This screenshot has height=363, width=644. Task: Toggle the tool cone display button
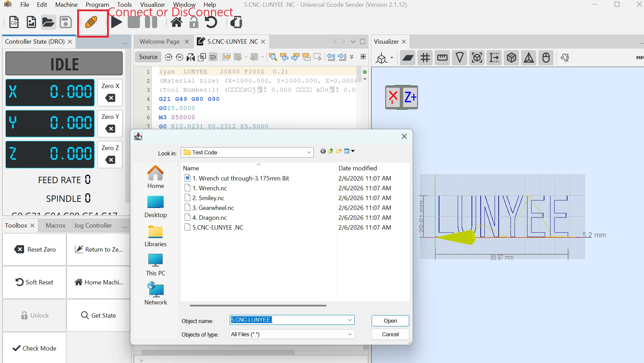[460, 58]
